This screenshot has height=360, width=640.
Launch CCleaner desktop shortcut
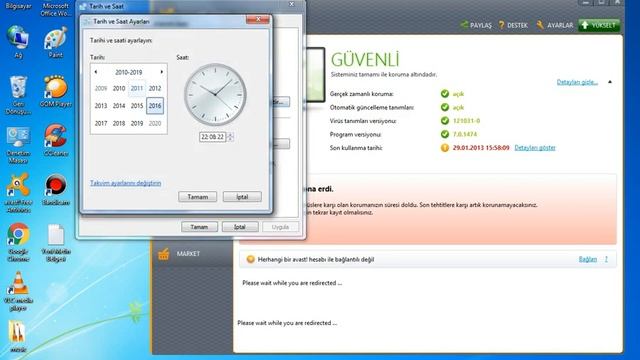56,141
